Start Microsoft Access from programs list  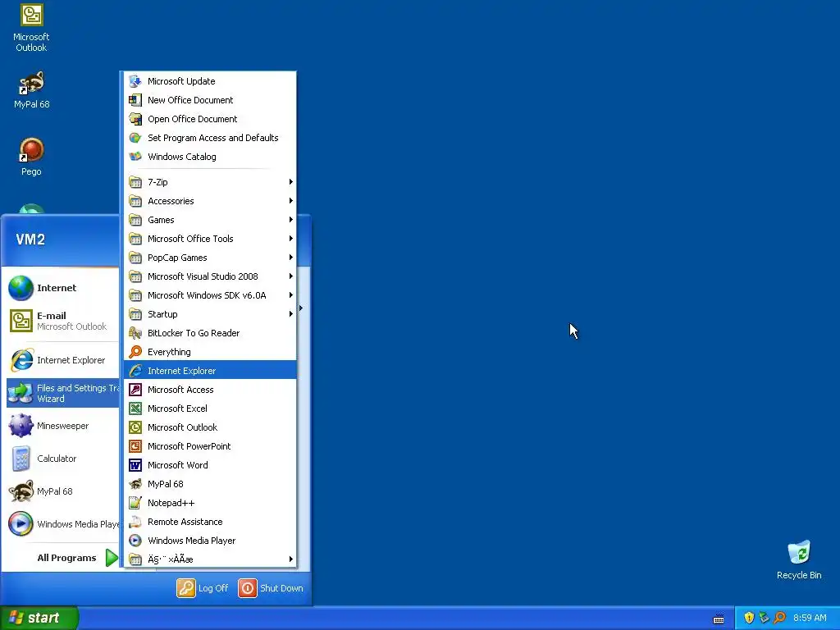pos(210,390)
